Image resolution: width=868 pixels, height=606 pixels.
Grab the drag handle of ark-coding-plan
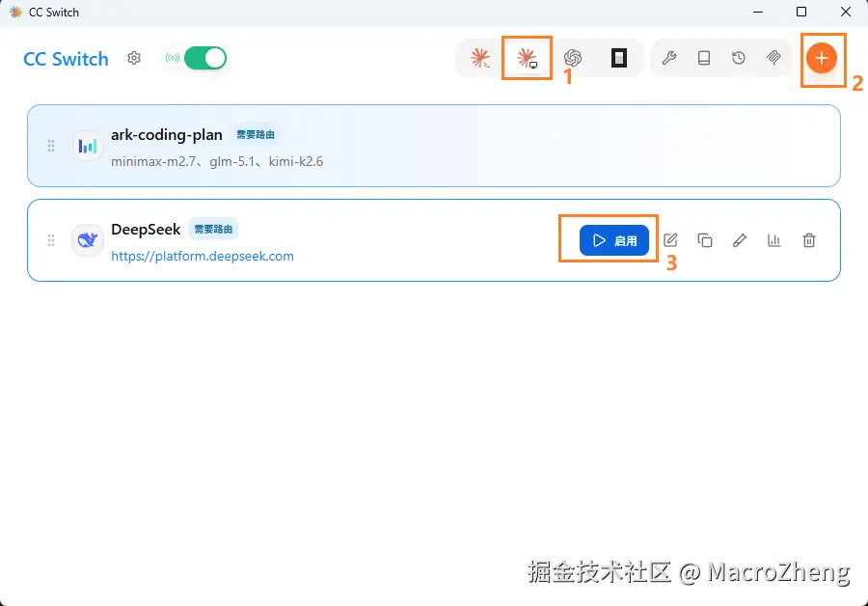(51, 146)
